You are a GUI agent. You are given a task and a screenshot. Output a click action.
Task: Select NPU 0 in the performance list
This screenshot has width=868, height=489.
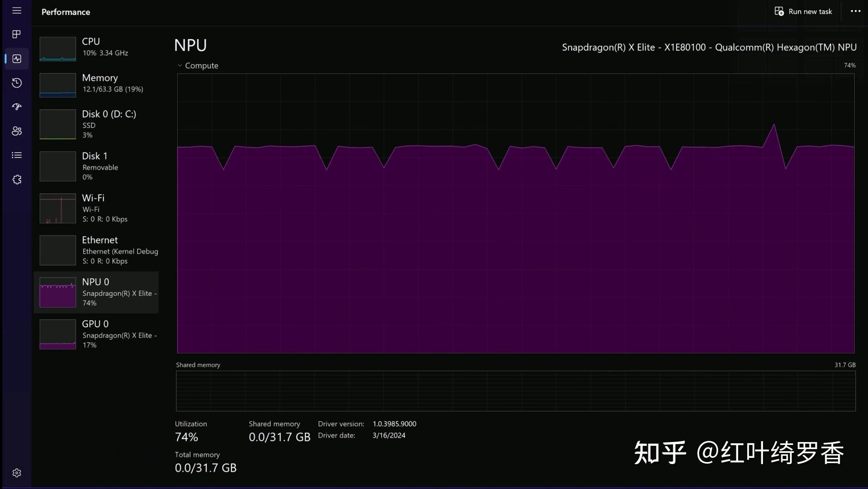(x=96, y=292)
